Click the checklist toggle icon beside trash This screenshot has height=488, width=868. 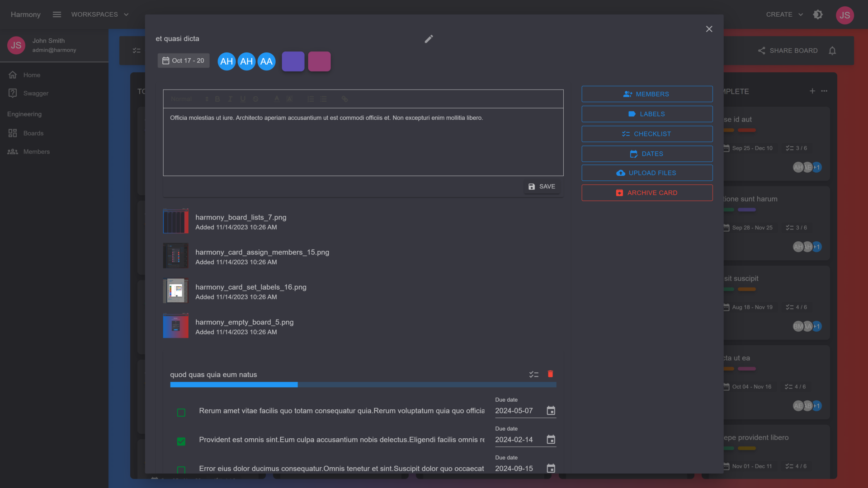point(534,374)
